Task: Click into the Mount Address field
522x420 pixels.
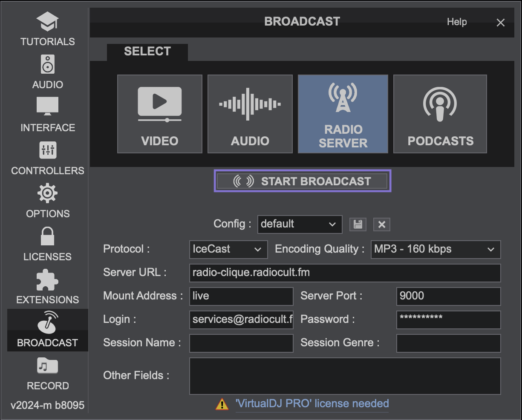Action: coord(241,296)
